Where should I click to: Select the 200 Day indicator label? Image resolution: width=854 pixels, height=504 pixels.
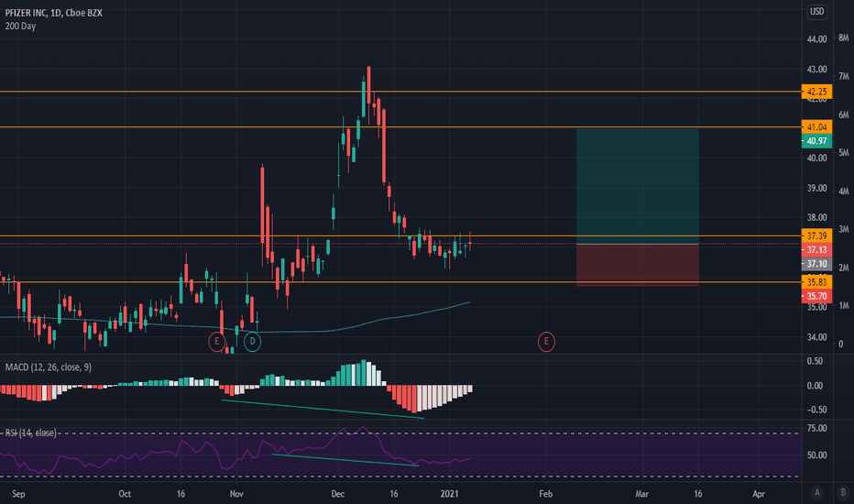coord(21,27)
